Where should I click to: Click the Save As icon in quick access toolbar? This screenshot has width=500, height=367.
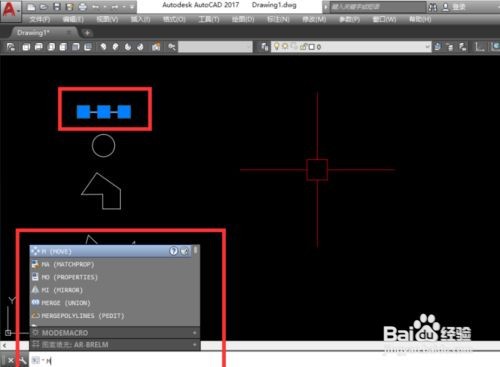(70, 7)
